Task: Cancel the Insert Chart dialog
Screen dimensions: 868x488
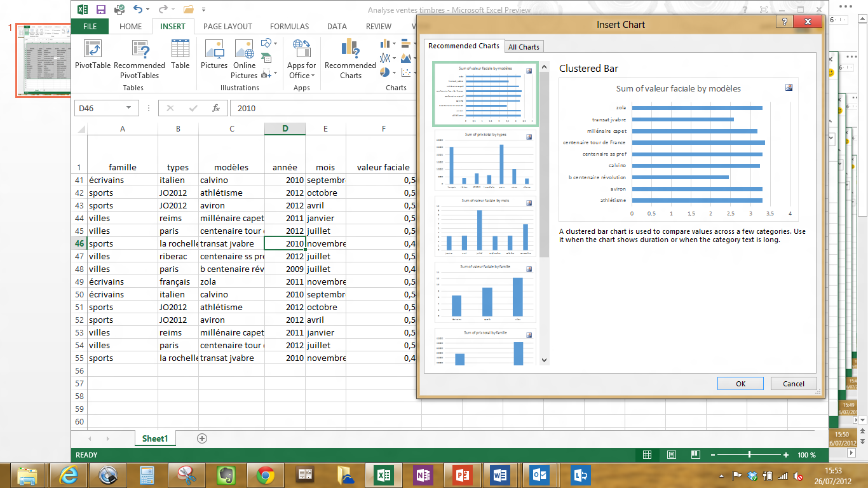Action: [x=793, y=383]
